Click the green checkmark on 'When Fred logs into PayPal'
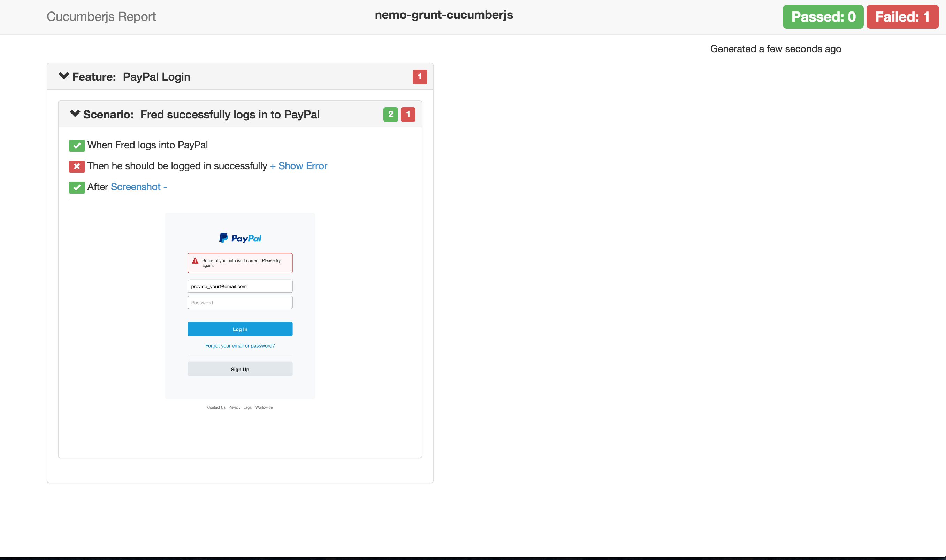The width and height of the screenshot is (946, 560). pyautogui.click(x=77, y=145)
